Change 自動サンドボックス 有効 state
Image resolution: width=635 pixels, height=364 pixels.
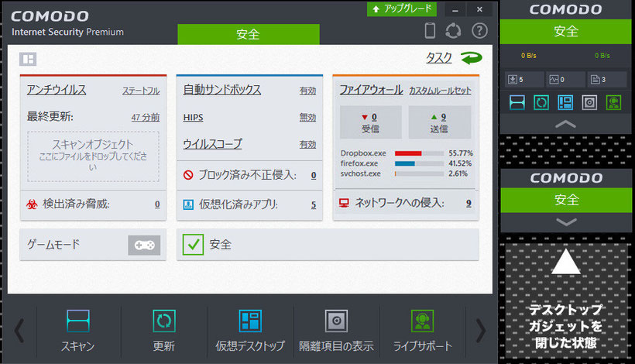point(307,91)
